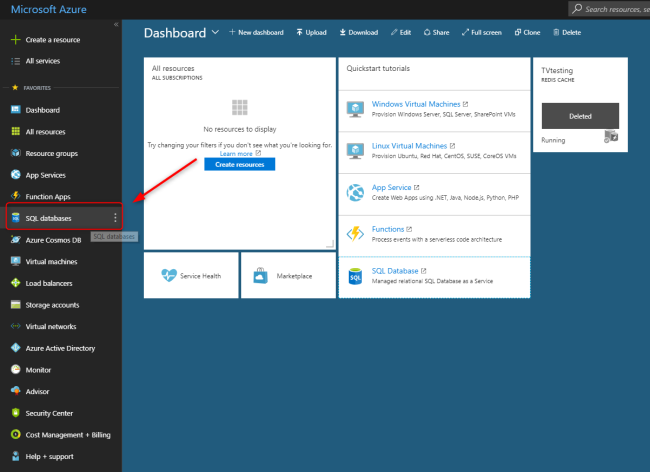Click the Linux Virtual Machines tutorial icon
Screen dimensions: 650x472
355,151
